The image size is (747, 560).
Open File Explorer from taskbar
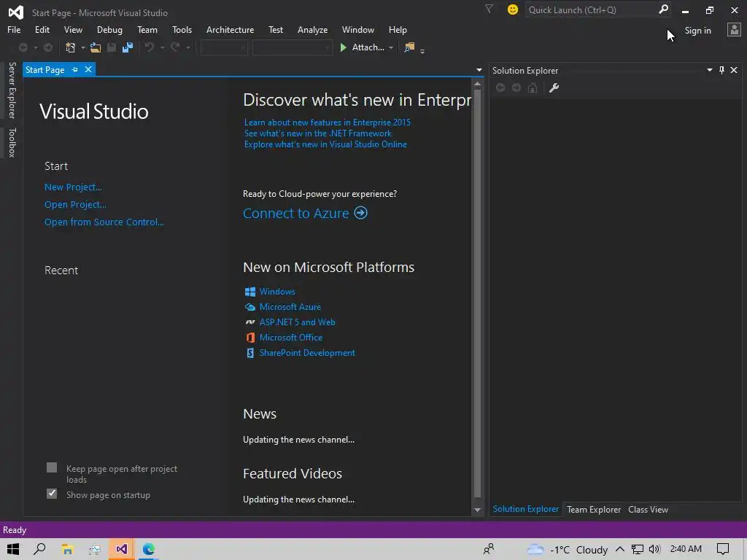[x=67, y=549]
